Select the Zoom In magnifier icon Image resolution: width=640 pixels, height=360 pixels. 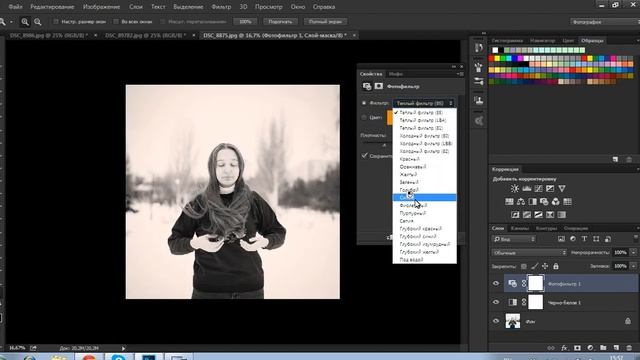pos(25,22)
